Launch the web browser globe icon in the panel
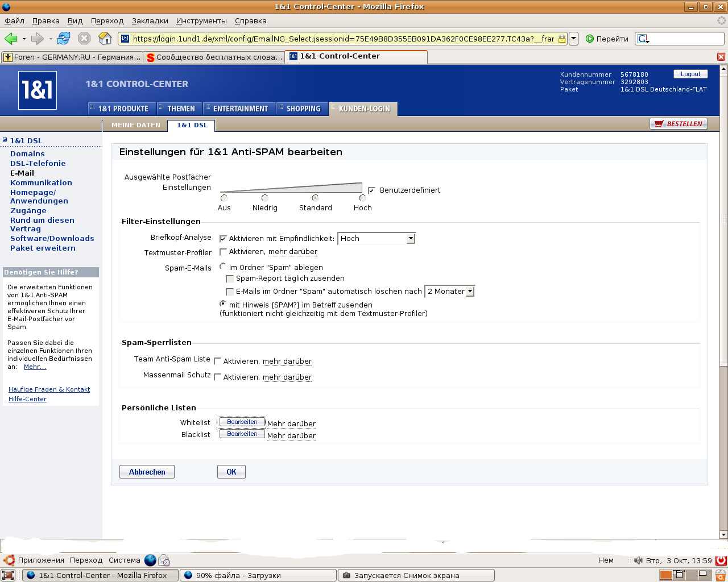The width and height of the screenshot is (728, 582). 150,560
